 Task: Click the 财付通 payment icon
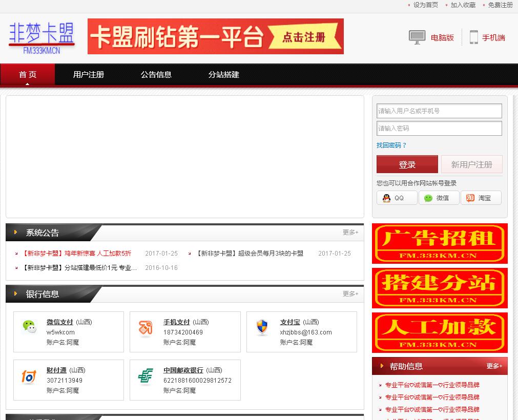29,376
